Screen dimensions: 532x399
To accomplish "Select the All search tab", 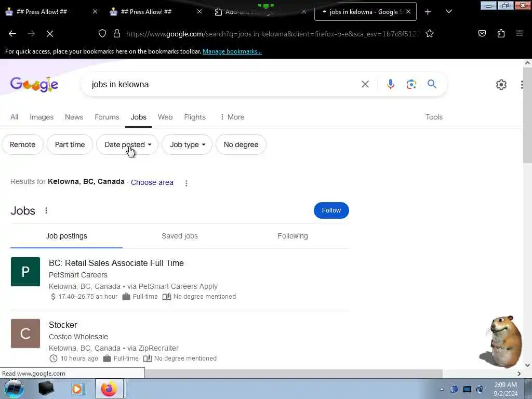I will pyautogui.click(x=14, y=117).
